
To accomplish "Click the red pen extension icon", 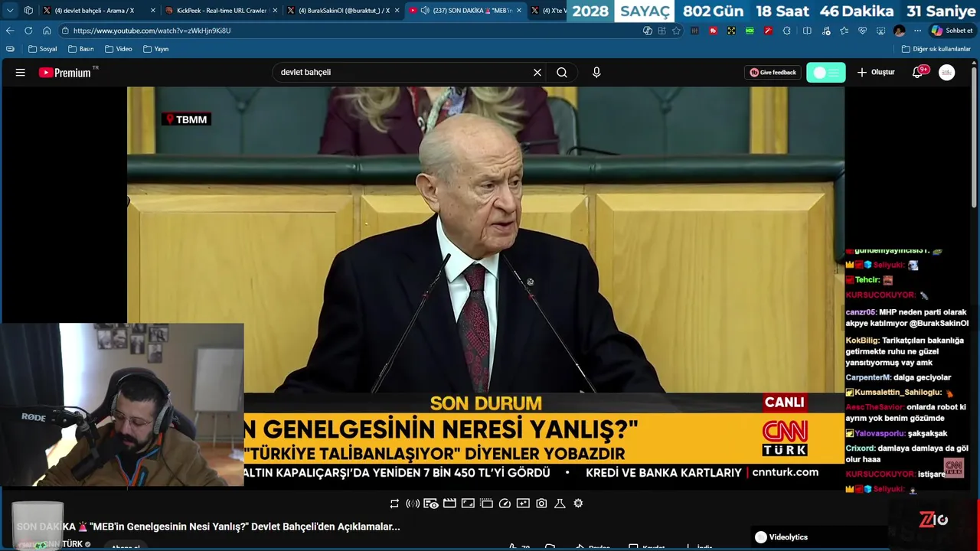I will click(768, 31).
